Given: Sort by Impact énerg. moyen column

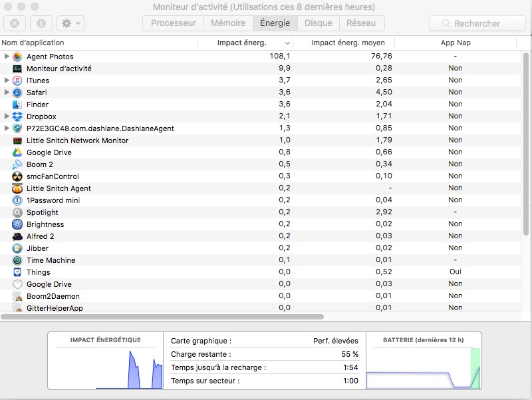Looking at the screenshot, I should coord(344,43).
